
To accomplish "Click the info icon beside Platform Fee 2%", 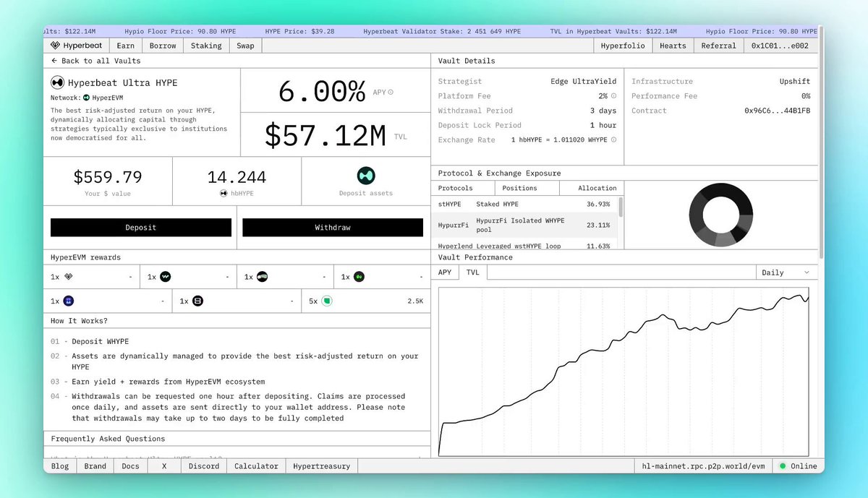I will click(x=614, y=96).
